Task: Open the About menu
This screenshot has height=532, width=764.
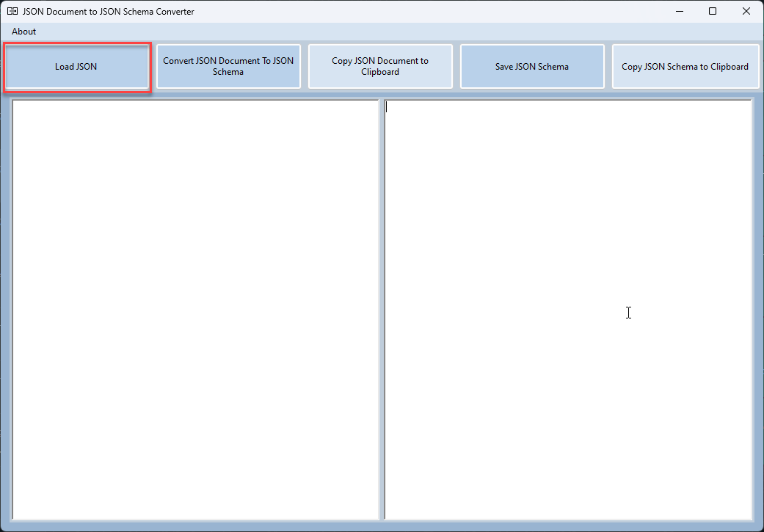Action: [x=24, y=32]
